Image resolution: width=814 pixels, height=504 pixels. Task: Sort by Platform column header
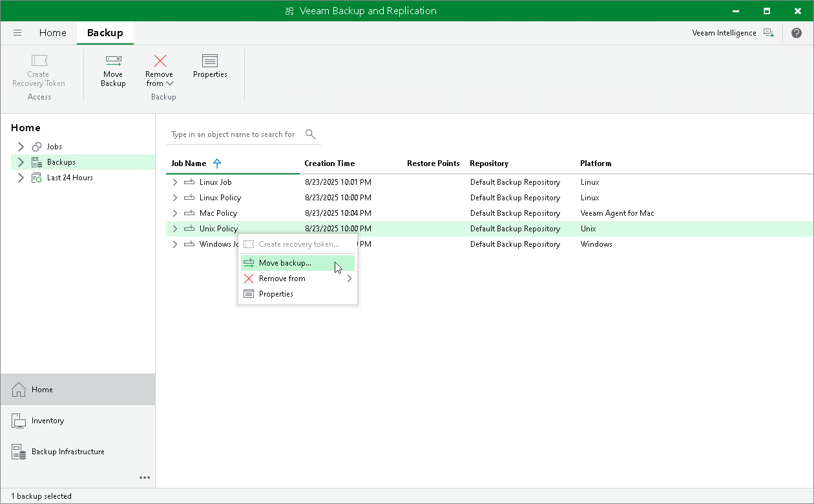(x=596, y=163)
